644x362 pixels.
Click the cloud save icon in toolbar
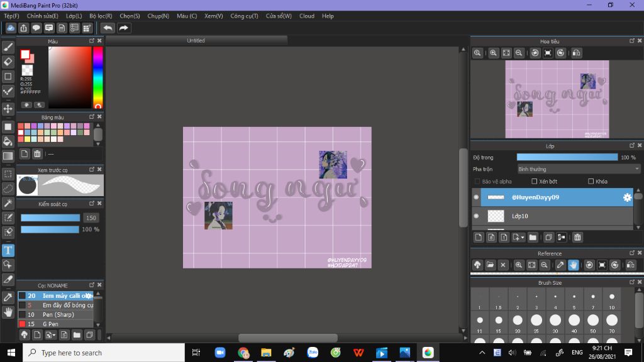coord(11,28)
